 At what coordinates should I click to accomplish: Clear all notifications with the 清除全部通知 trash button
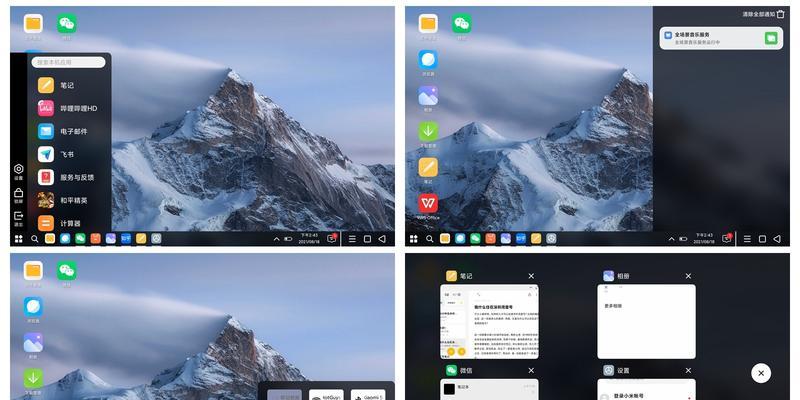click(x=780, y=14)
